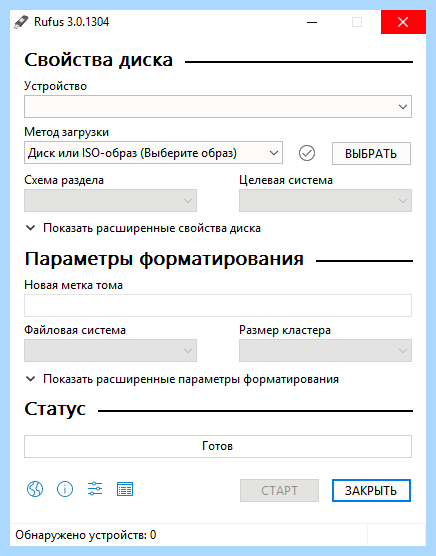Minimize the Rufus window
Screen dimensions: 436x556
point(312,22)
